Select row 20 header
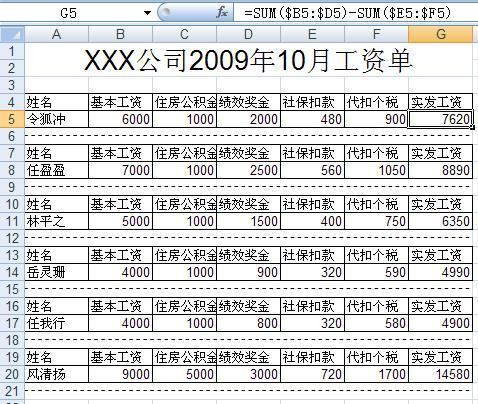 (x=12, y=374)
